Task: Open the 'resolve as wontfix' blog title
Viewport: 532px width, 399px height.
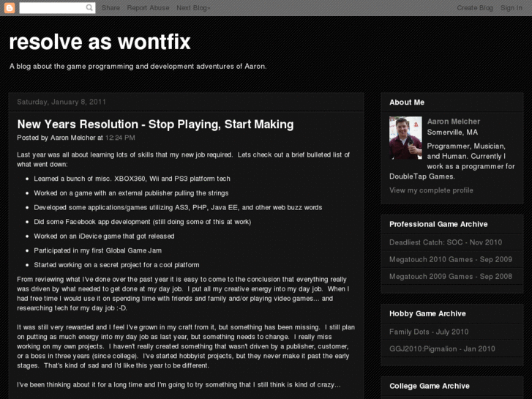Action: 100,42
